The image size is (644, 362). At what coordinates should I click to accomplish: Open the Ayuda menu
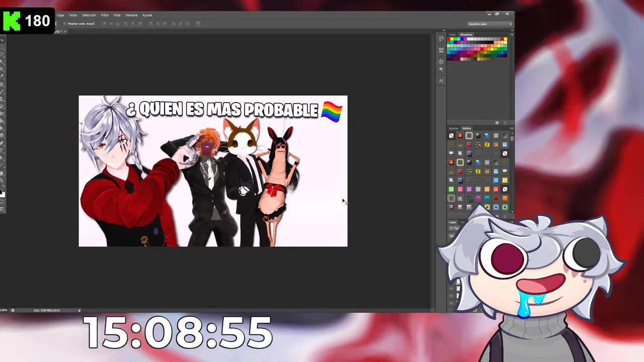point(147,15)
